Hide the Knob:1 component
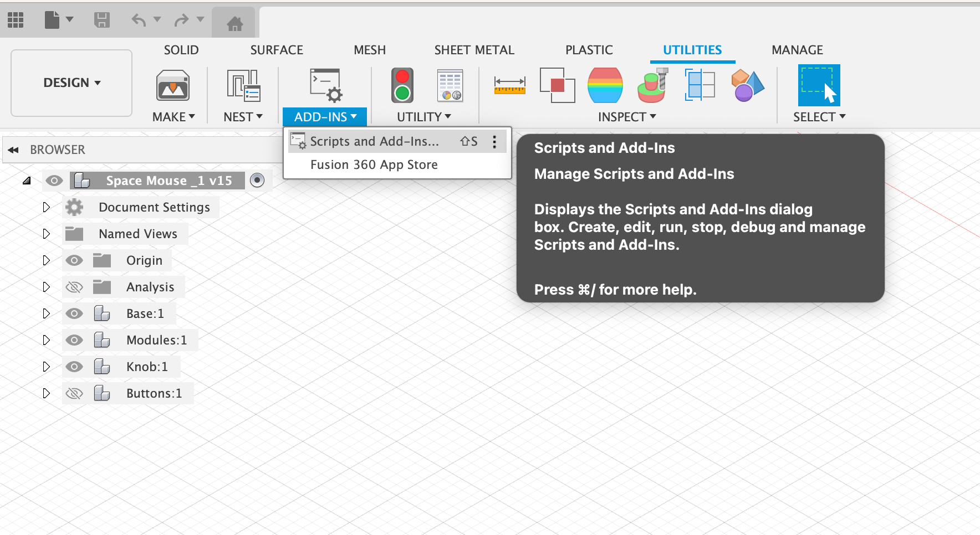The height and width of the screenshot is (535, 980). coord(74,367)
